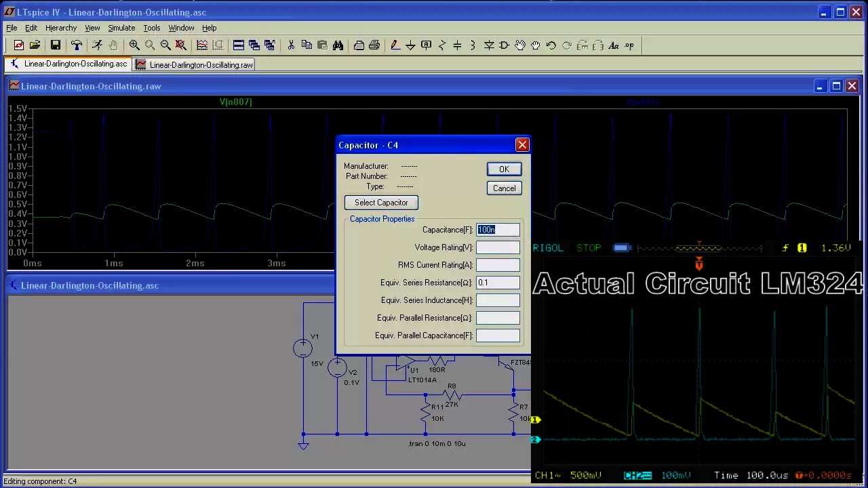The height and width of the screenshot is (488, 868).
Task: Place an Inductor component
Action: click(473, 45)
